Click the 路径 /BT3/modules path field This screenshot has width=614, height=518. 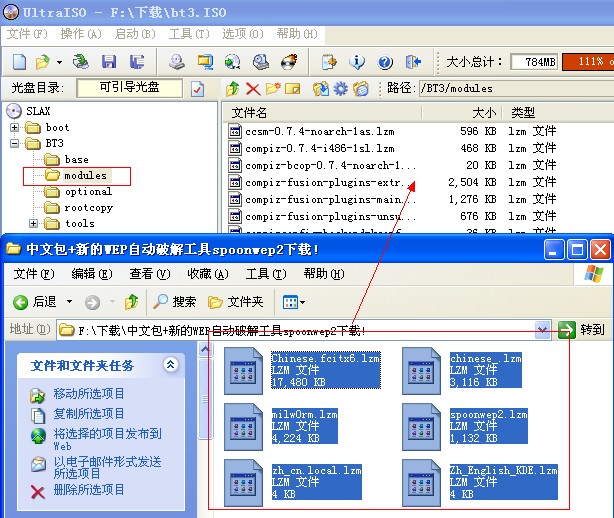(516, 88)
